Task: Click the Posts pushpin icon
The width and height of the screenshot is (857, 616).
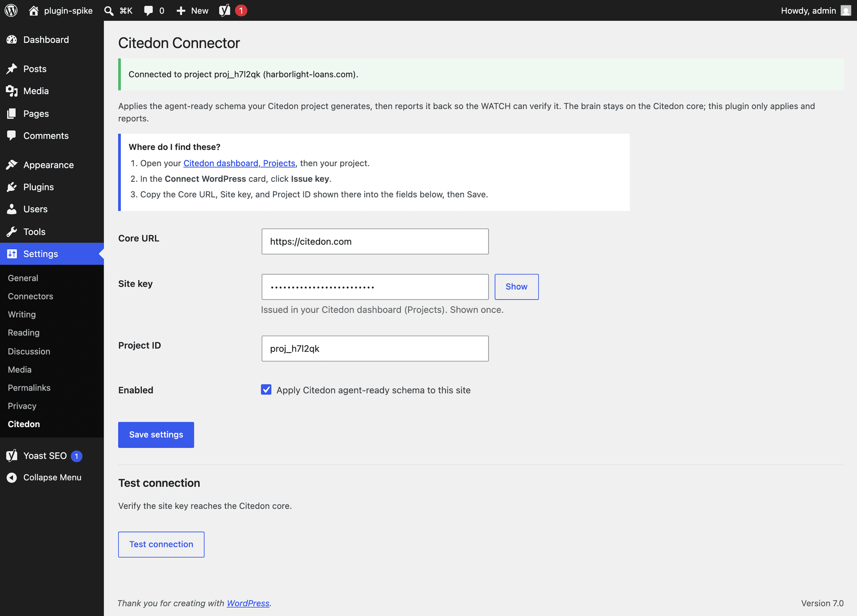Action: point(12,69)
